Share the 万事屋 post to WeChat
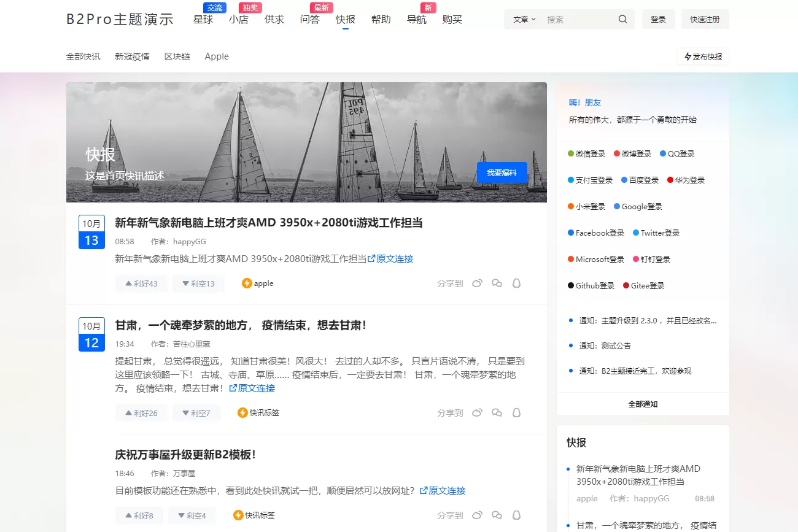The height and width of the screenshot is (532, 798). (497, 515)
